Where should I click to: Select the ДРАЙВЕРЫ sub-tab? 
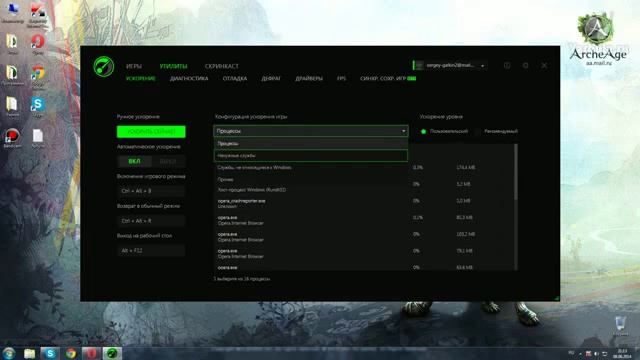coord(309,78)
